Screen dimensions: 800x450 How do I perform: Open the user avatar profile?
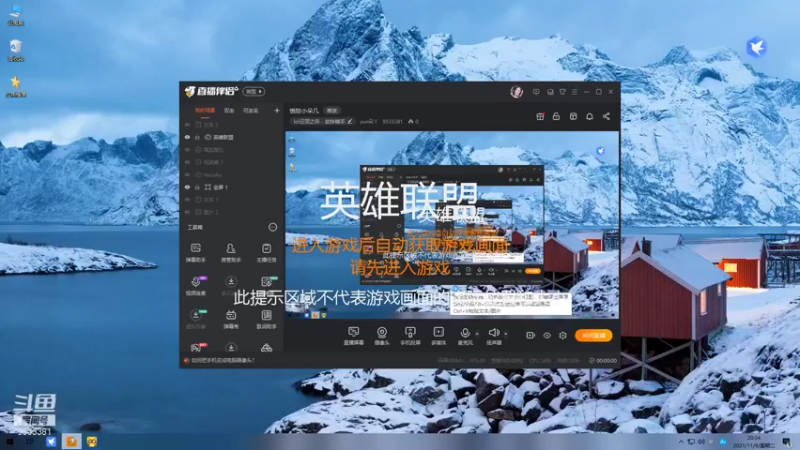click(x=516, y=92)
